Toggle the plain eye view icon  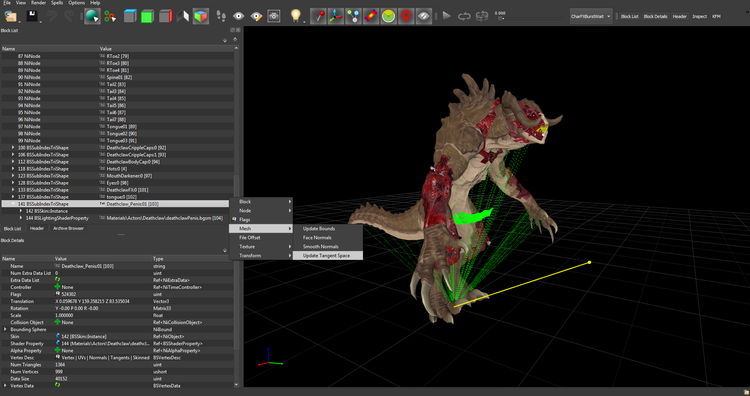[x=239, y=16]
